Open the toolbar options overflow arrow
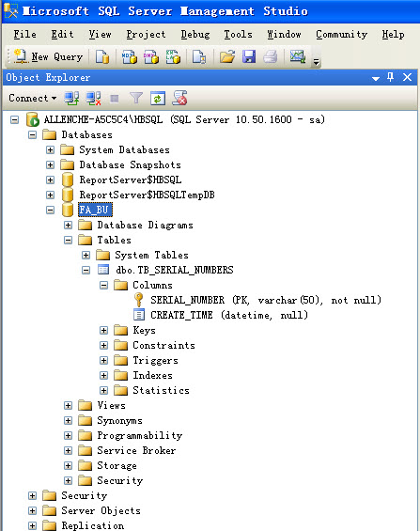This screenshot has height=531, width=420. [x=316, y=62]
